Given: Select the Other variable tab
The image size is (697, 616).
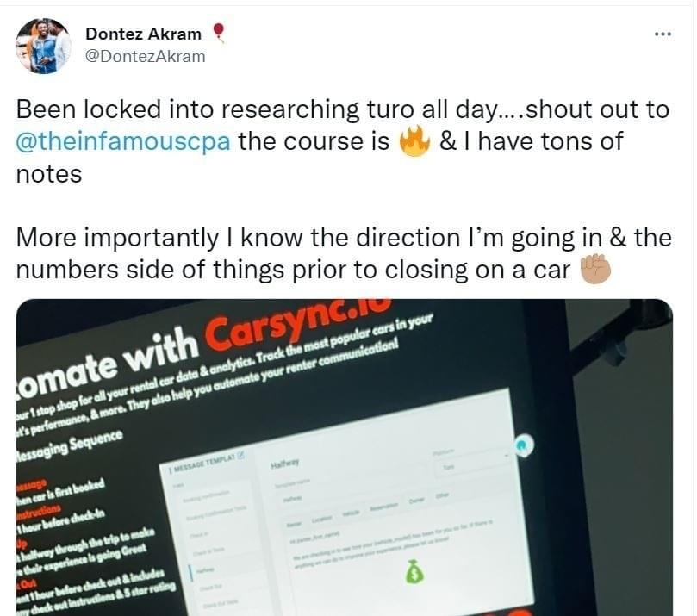Looking at the screenshot, I should 442,495.
